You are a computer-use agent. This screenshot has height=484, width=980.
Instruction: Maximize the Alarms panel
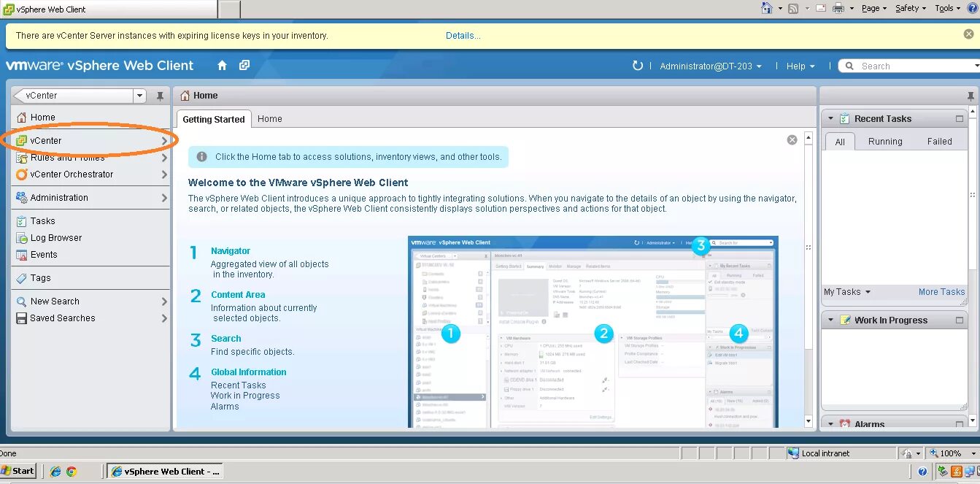point(960,423)
